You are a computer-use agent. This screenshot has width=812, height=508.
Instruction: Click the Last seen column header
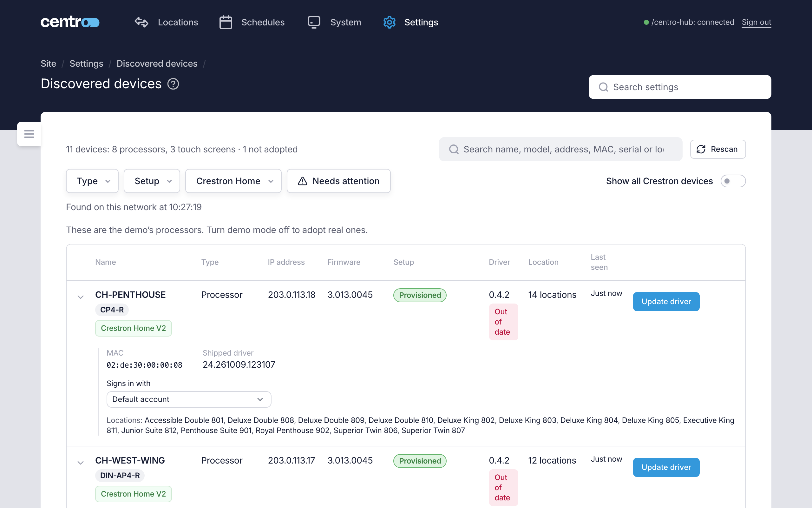[x=599, y=262]
